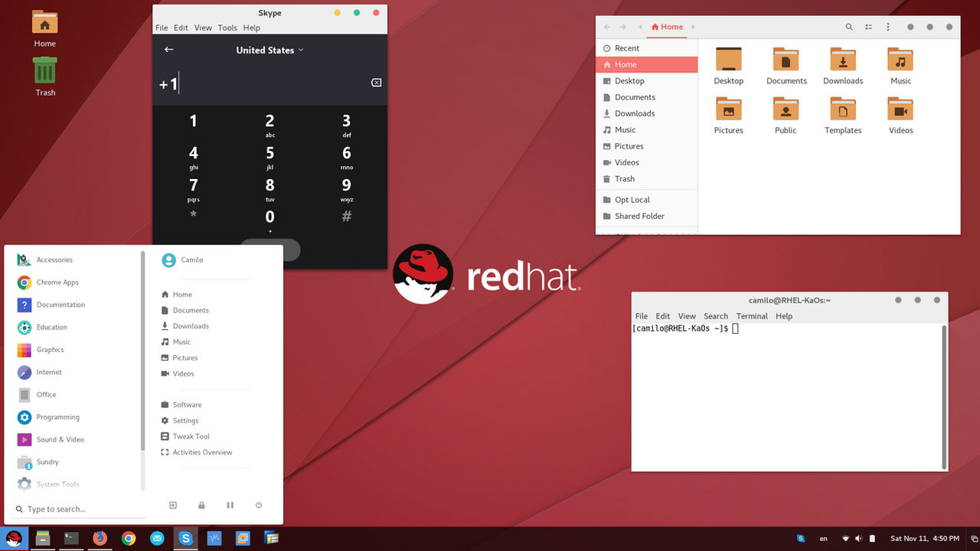Open the Terminal's Edit menu

(663, 316)
